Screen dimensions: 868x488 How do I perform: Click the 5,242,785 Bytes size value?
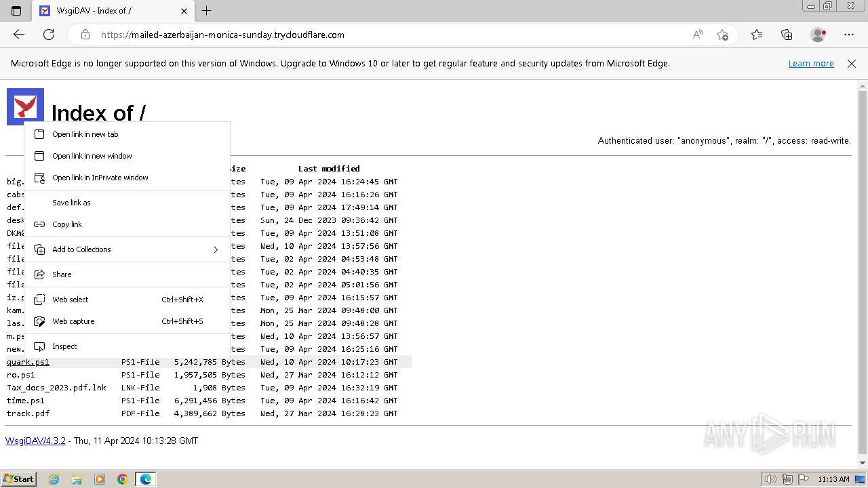click(210, 362)
